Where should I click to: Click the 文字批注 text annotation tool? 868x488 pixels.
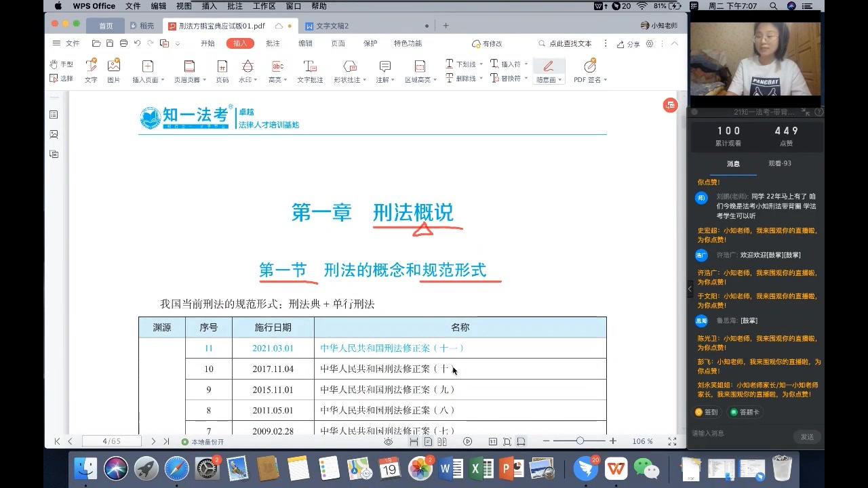point(310,70)
